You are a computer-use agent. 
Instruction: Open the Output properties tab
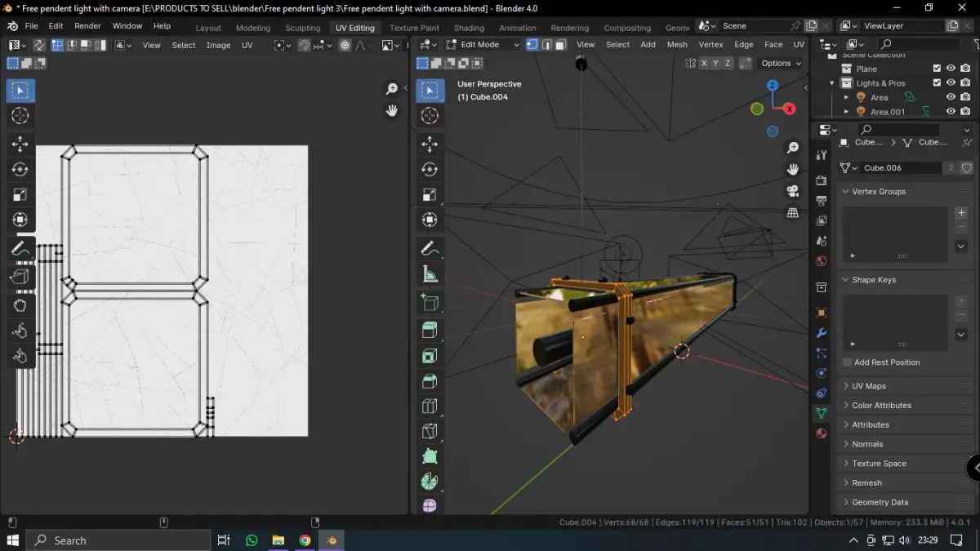click(822, 200)
